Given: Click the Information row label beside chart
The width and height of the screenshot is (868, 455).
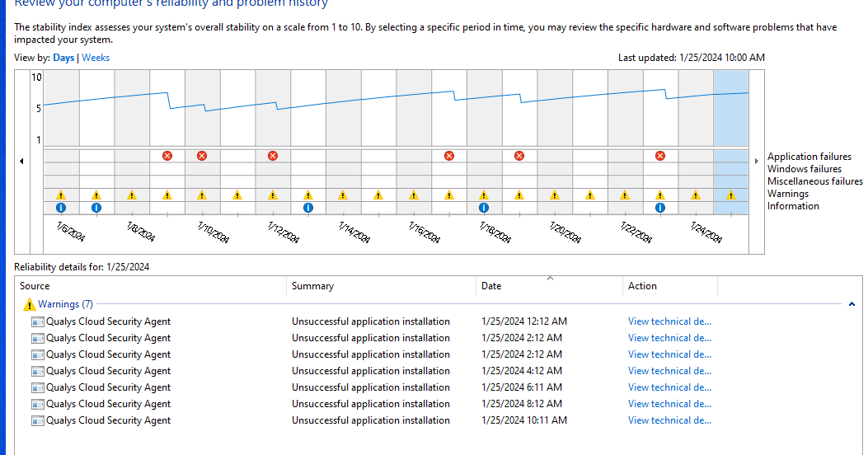Looking at the screenshot, I should pyautogui.click(x=793, y=206).
